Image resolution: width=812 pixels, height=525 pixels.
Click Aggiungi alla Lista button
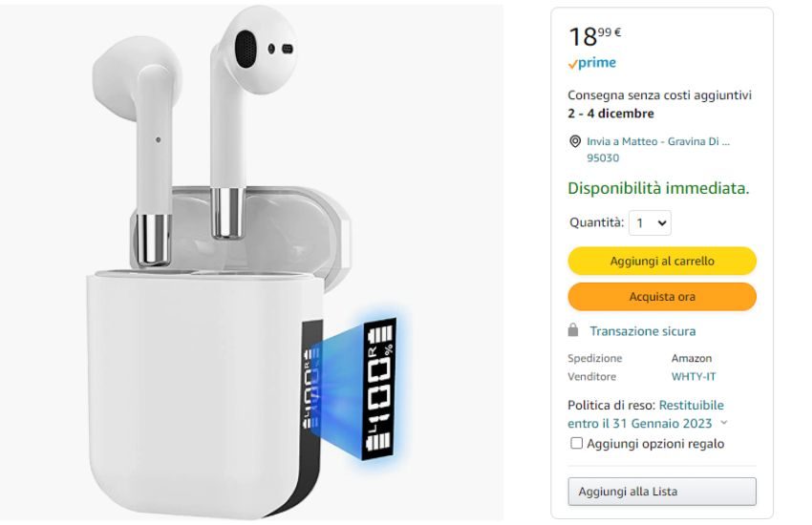[662, 492]
